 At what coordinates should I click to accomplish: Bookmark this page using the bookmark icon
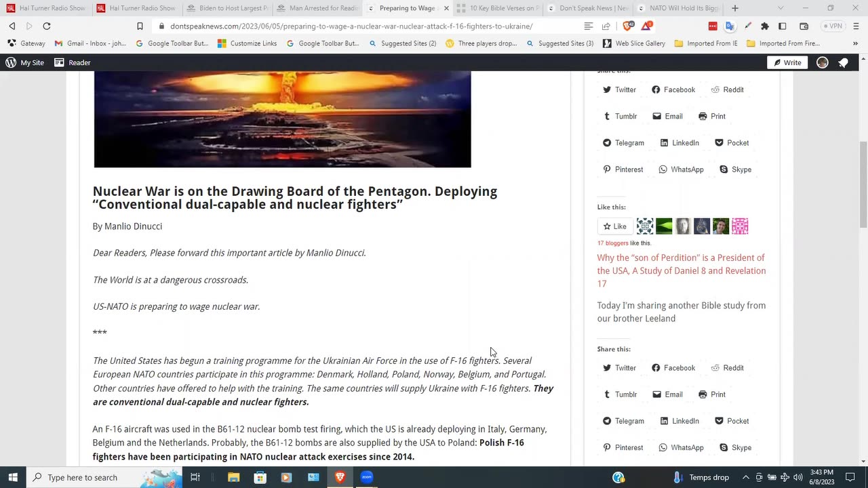[x=140, y=26]
